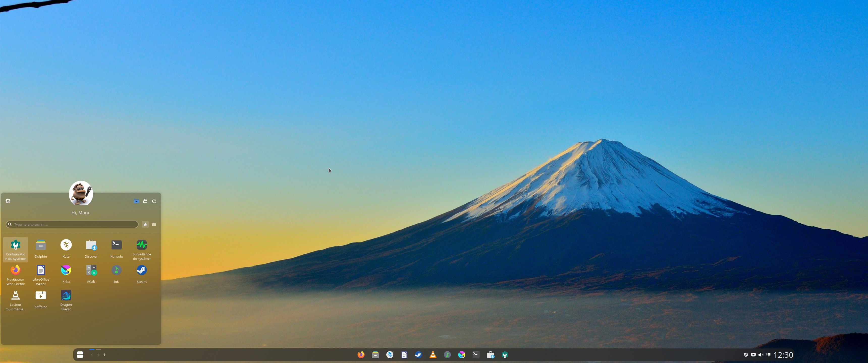
Task: Open the clipboard tray indicator
Action: pos(753,355)
